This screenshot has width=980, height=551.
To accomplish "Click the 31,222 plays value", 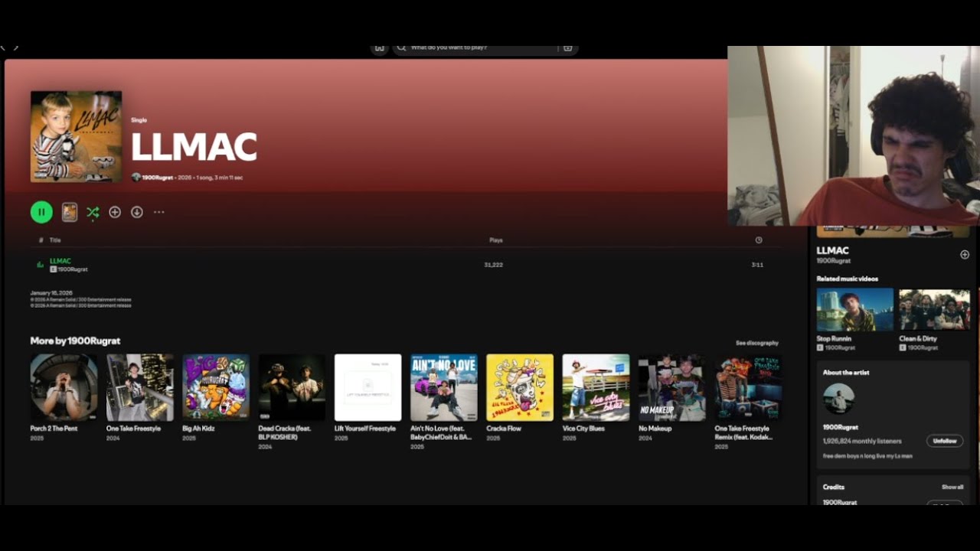I will [494, 265].
